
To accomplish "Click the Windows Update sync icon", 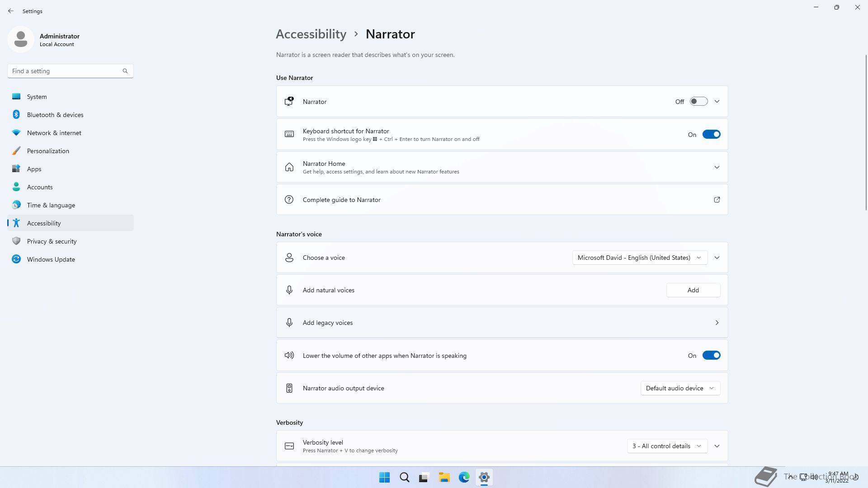I will [16, 259].
